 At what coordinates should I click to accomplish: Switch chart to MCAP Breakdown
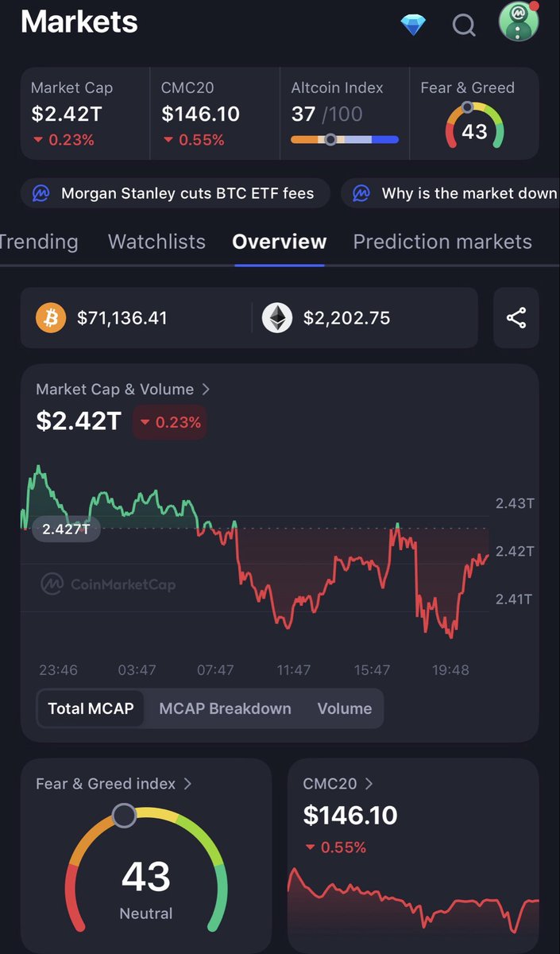coord(225,708)
